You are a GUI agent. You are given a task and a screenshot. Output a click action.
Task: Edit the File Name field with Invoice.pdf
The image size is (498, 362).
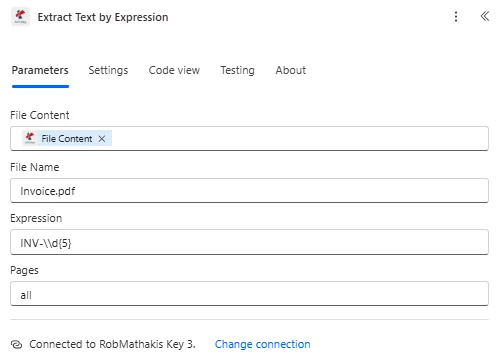(x=249, y=191)
